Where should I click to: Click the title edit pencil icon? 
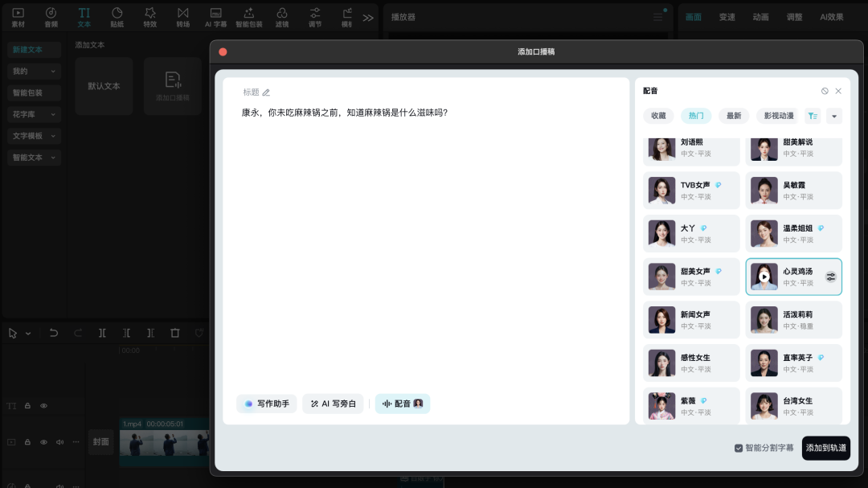(266, 92)
